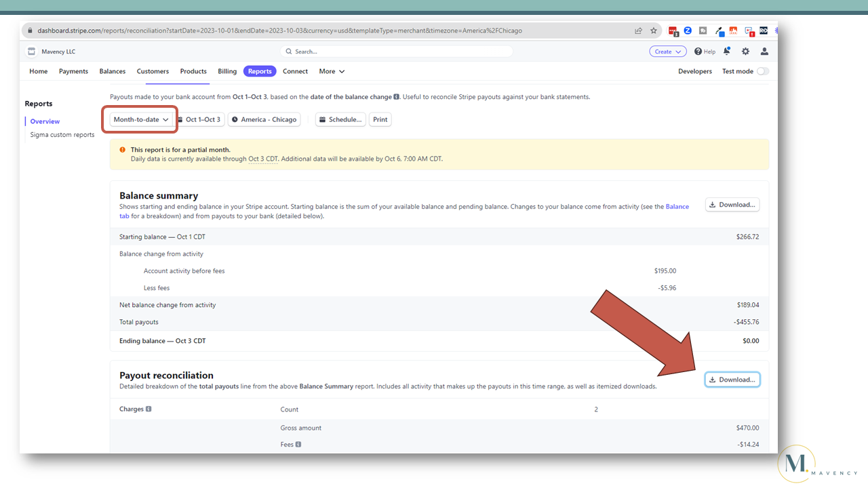
Task: Open Sigma custom reports in sidebar
Action: click(62, 135)
